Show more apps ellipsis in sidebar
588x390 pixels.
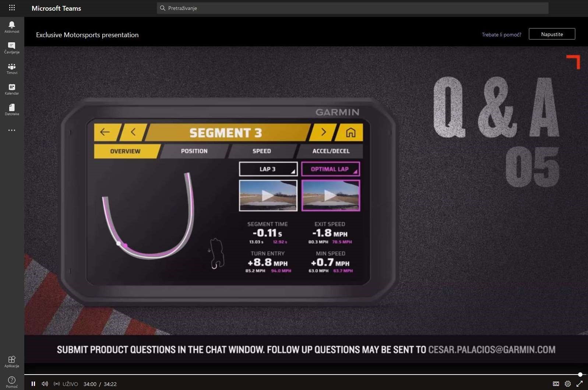(x=12, y=130)
